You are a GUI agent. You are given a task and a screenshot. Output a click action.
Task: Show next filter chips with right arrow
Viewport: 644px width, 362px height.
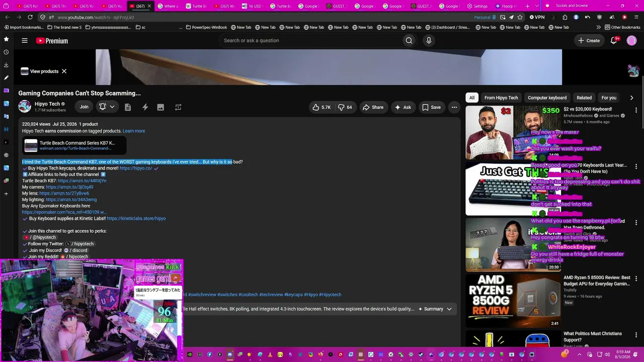tap(632, 98)
